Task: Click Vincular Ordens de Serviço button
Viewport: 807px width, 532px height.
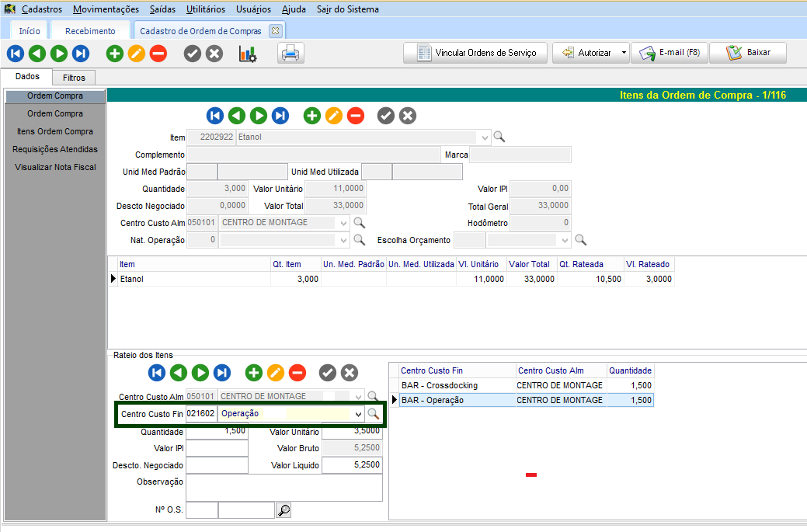Action: pos(475,54)
